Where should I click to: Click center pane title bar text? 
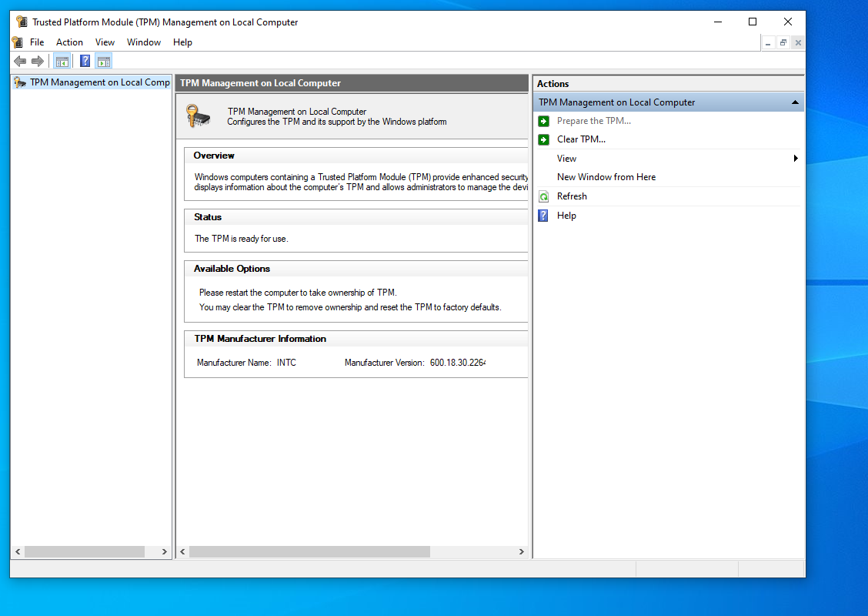click(x=260, y=83)
